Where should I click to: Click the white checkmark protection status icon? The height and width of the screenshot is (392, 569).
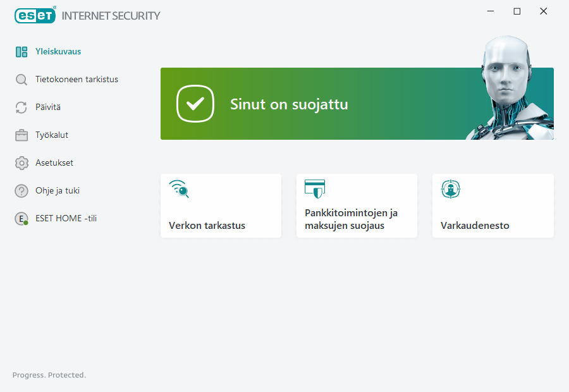[196, 104]
